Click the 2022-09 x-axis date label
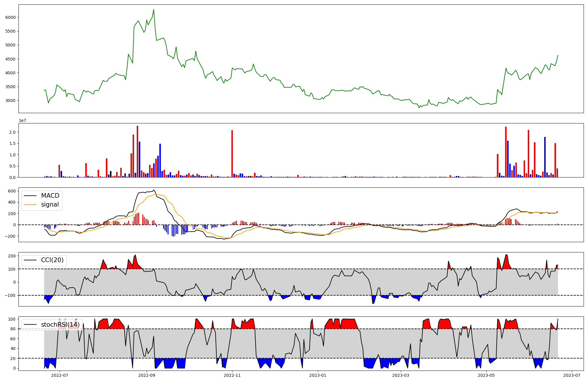This screenshot has height=382, width=588. click(x=146, y=375)
